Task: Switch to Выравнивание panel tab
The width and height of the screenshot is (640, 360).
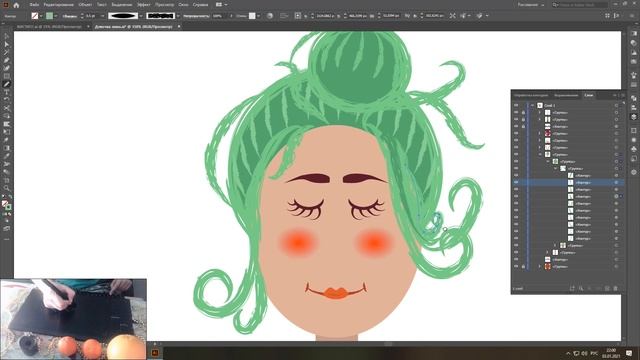Action: click(566, 95)
